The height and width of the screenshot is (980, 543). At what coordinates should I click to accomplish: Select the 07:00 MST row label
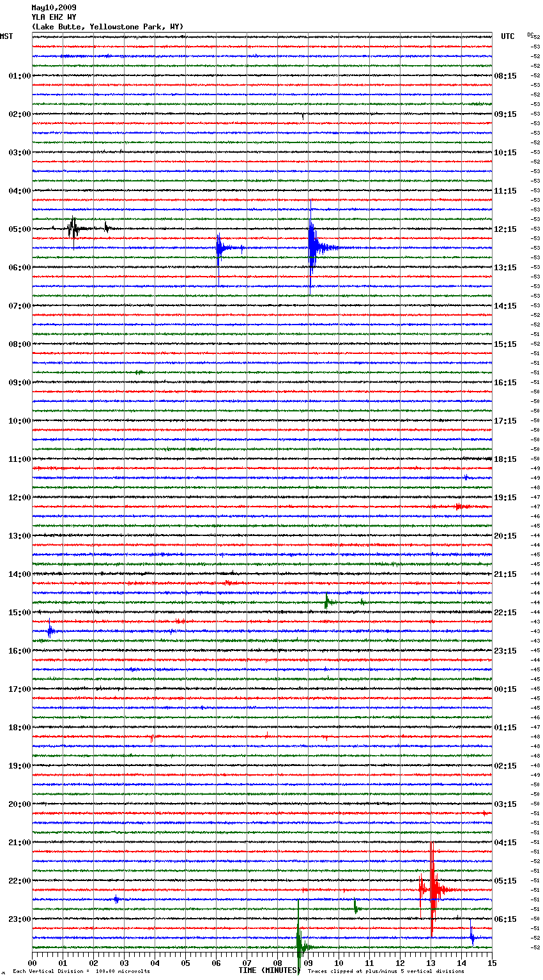pyautogui.click(x=20, y=306)
